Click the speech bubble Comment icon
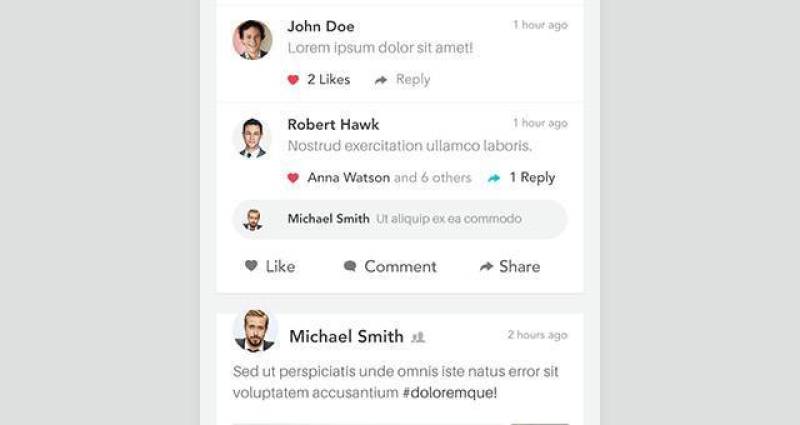 350,266
